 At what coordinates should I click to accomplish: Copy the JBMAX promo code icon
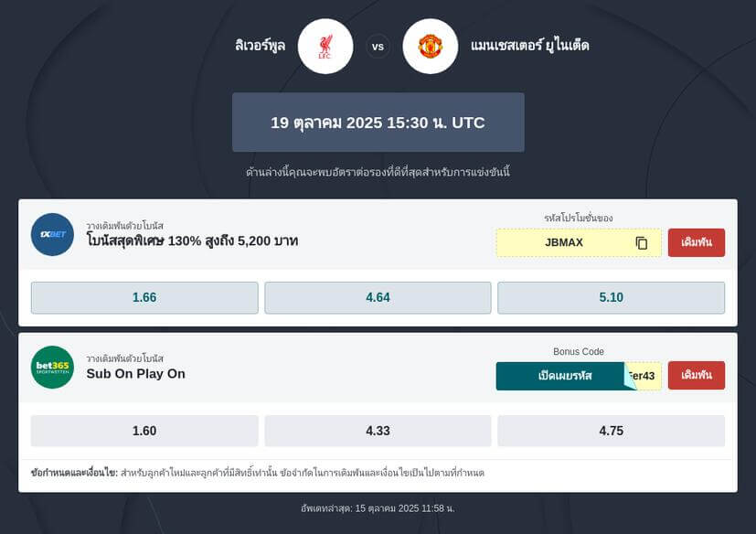click(642, 242)
